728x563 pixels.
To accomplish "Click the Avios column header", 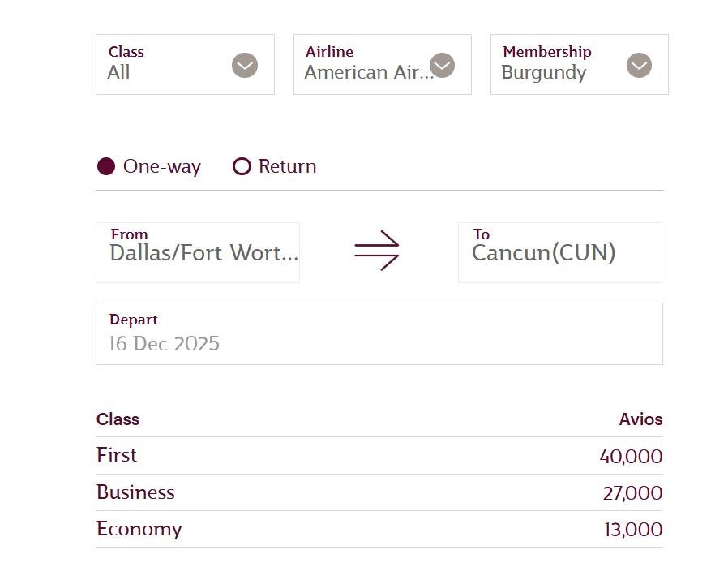I will [640, 419].
